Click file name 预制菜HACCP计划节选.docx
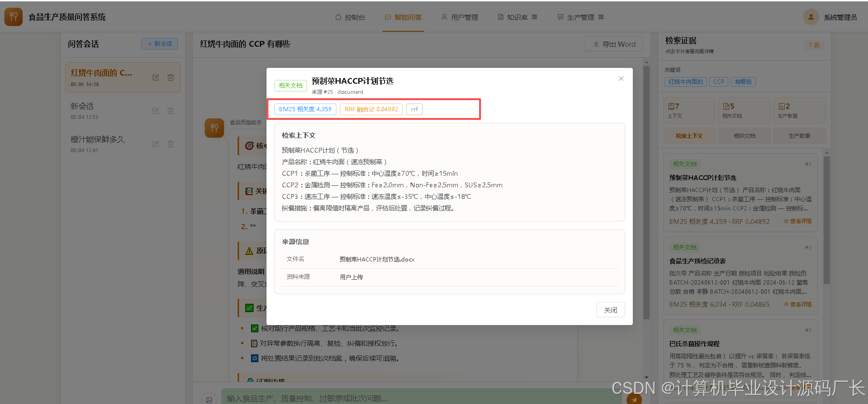868x404 pixels. coord(377,259)
